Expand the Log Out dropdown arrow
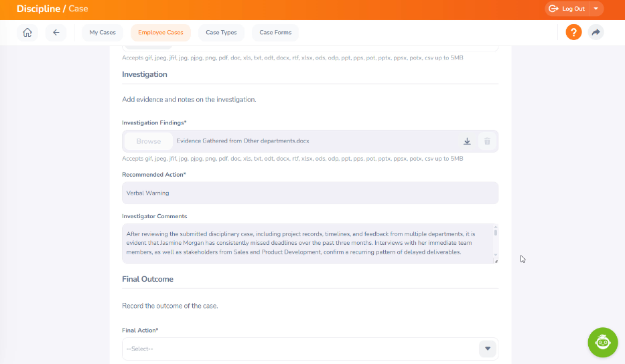 (x=596, y=9)
